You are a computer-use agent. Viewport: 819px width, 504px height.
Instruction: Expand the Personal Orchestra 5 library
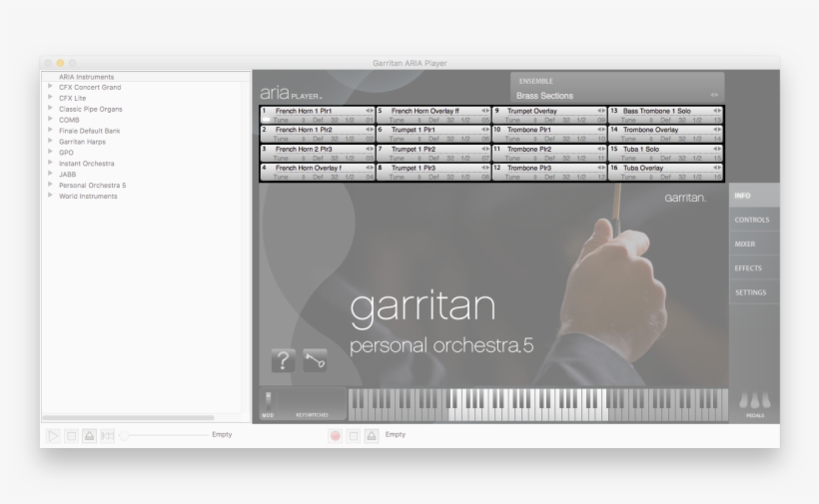click(50, 185)
